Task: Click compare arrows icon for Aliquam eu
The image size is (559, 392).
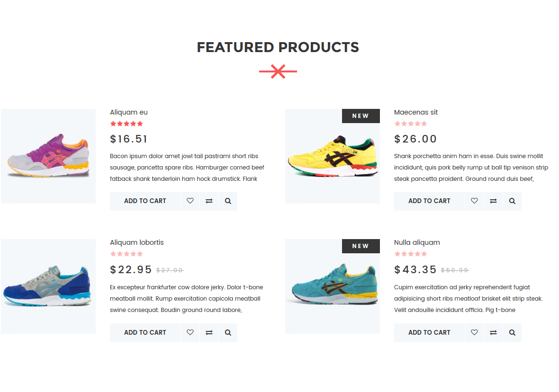Action: pos(209,201)
